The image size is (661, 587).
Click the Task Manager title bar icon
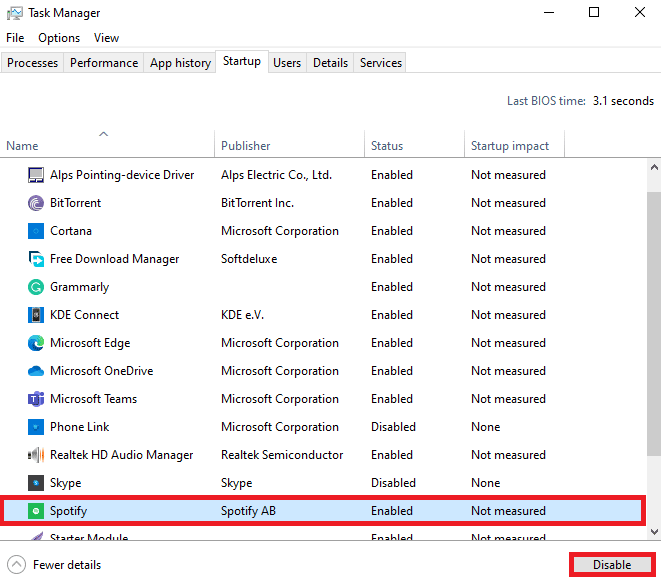coord(15,13)
